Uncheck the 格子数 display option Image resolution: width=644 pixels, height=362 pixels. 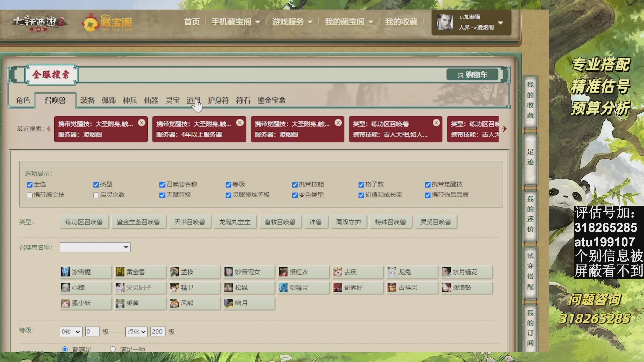362,185
